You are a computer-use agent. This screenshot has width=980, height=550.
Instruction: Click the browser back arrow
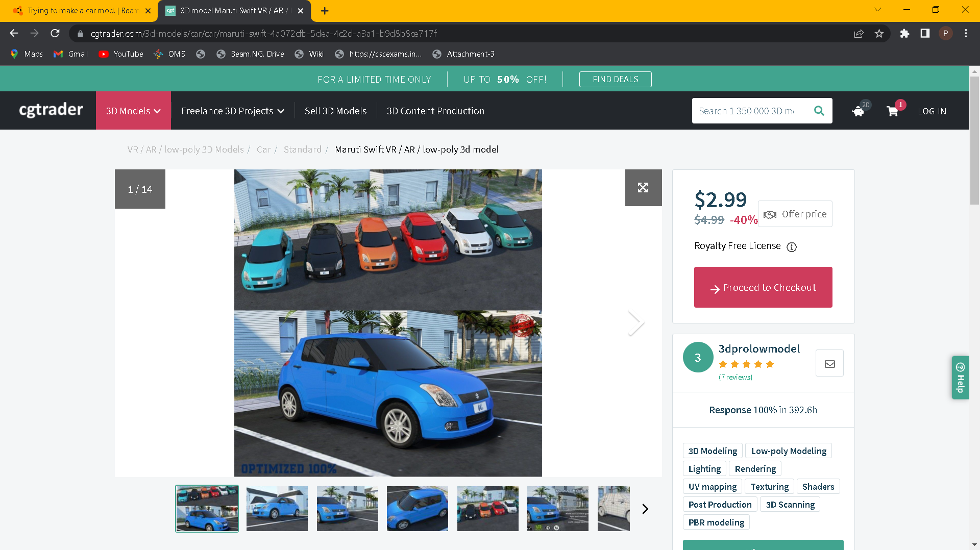click(14, 33)
